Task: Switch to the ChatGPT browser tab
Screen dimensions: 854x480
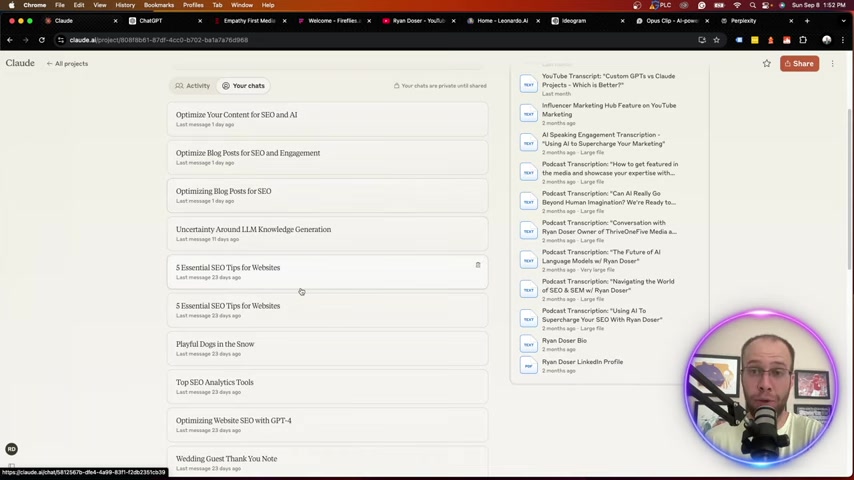Action: pyautogui.click(x=164, y=21)
